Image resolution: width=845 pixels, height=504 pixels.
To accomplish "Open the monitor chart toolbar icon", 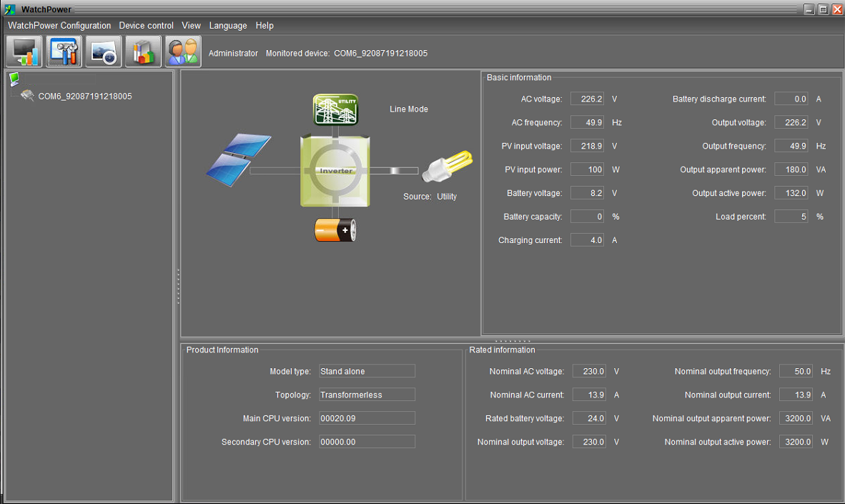I will [x=24, y=51].
